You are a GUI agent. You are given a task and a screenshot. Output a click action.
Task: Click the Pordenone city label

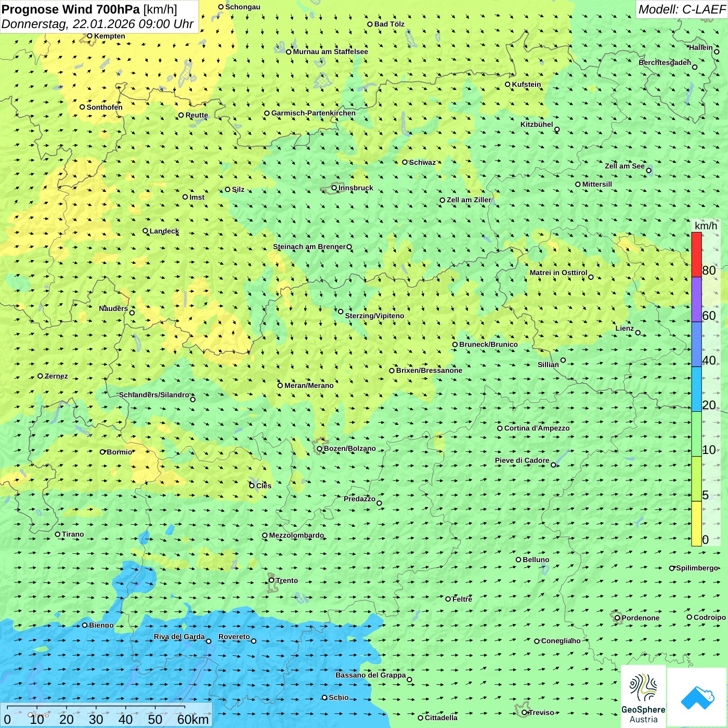point(641,618)
